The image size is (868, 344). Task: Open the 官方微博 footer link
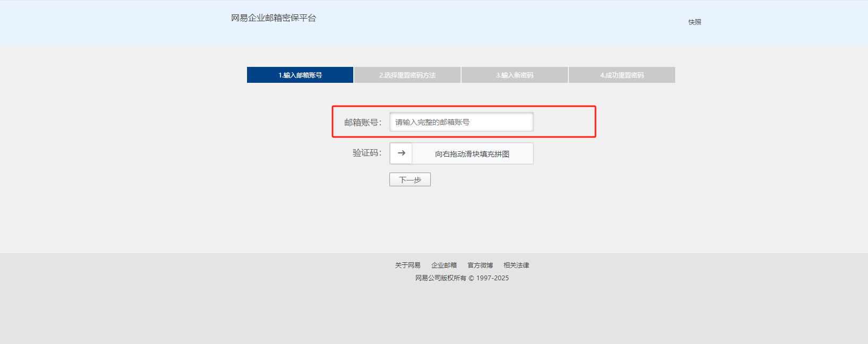coord(480,265)
